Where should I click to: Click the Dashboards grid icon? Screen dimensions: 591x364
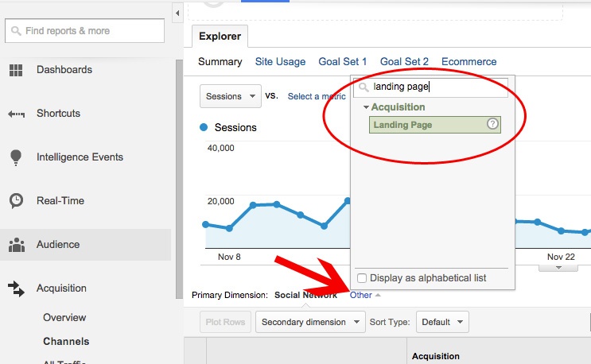pyautogui.click(x=16, y=70)
